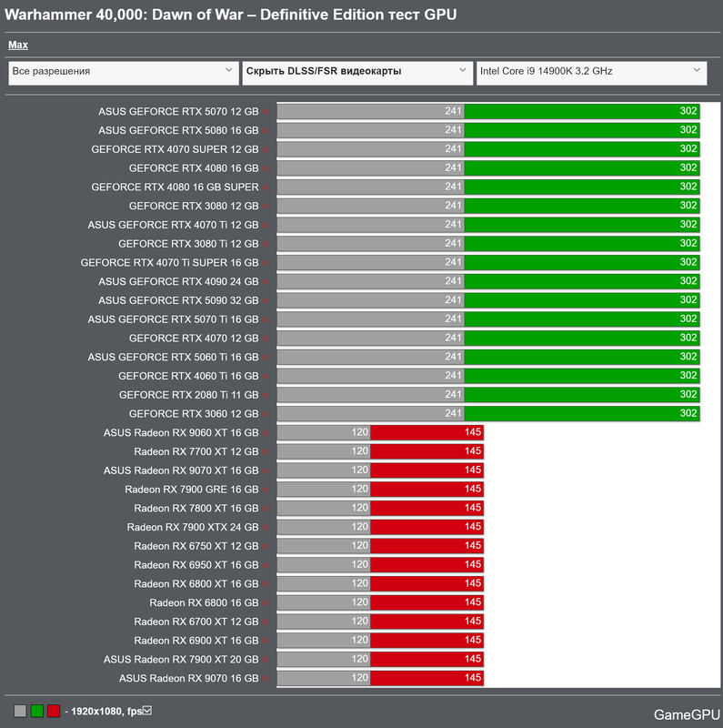Click X next to ASUS Radeon RX 9070 XT 16 GB
723x728 pixels.
click(x=265, y=470)
